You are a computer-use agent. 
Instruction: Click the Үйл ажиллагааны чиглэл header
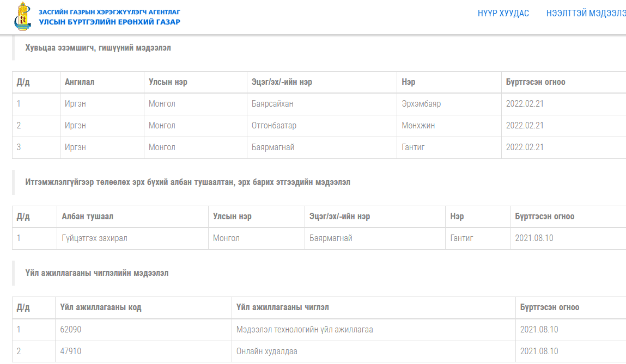(x=283, y=307)
